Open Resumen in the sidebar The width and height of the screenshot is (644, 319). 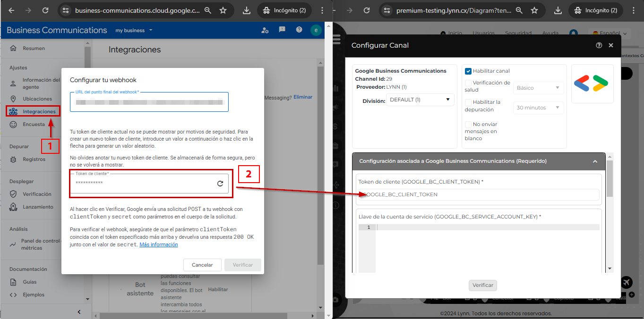pos(34,48)
